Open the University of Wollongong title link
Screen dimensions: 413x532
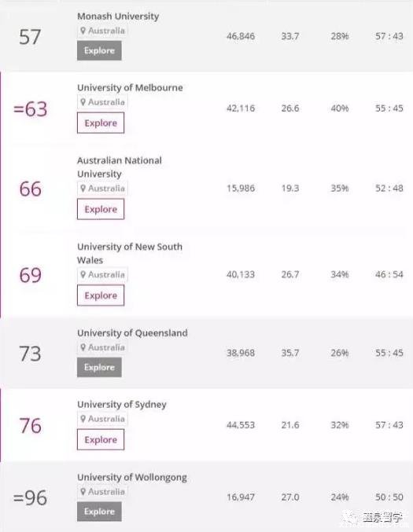(132, 478)
